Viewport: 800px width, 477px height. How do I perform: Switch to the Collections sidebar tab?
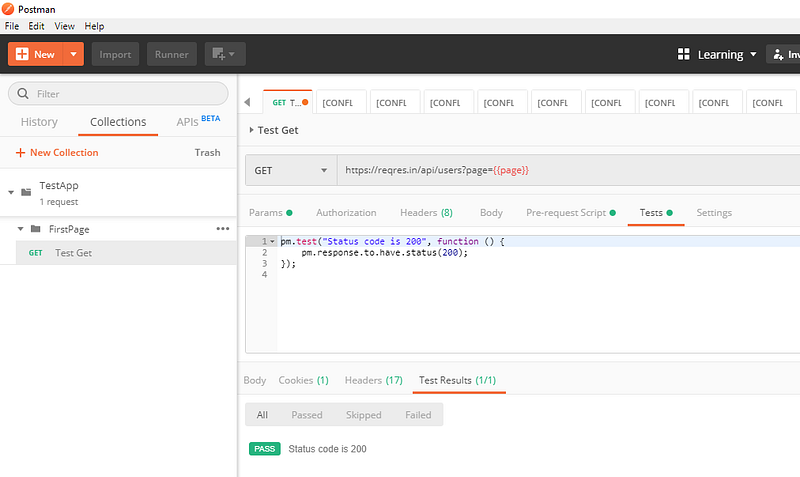[x=118, y=122]
